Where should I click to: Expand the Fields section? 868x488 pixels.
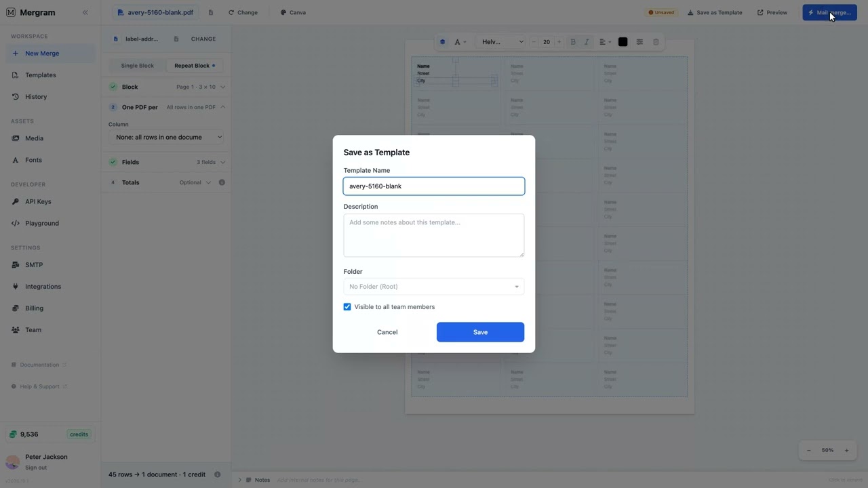[x=167, y=162]
